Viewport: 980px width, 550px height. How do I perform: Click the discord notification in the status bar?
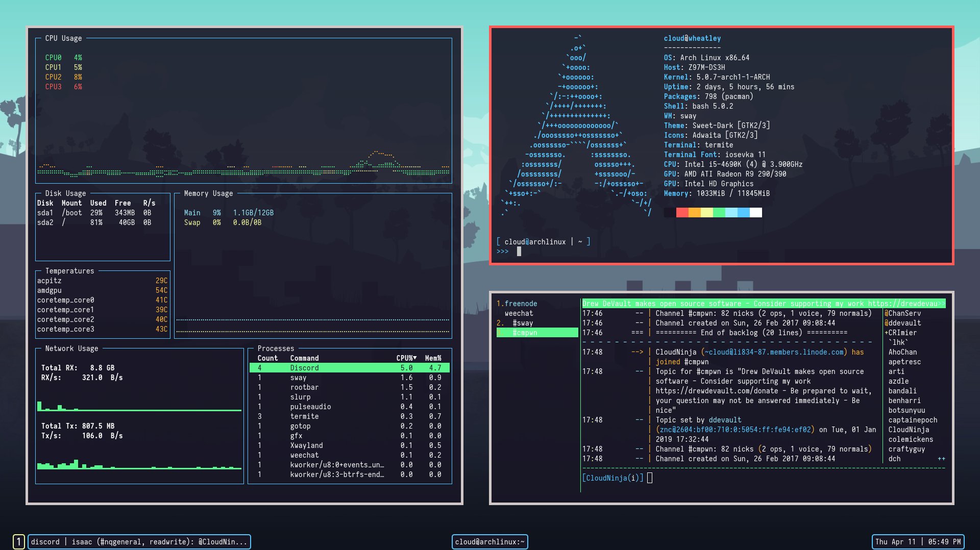pos(138,542)
